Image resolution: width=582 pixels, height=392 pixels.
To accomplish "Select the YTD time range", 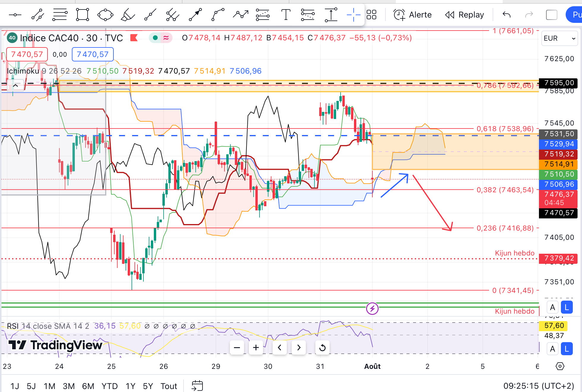I will tap(110, 386).
